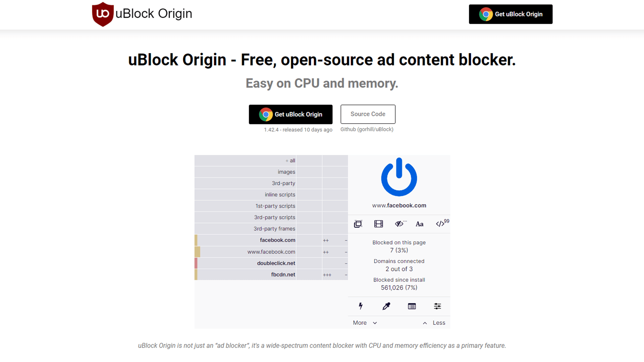Viewport: 644px width, 362px height.
Task: Click the block all popups icon
Action: (358, 224)
